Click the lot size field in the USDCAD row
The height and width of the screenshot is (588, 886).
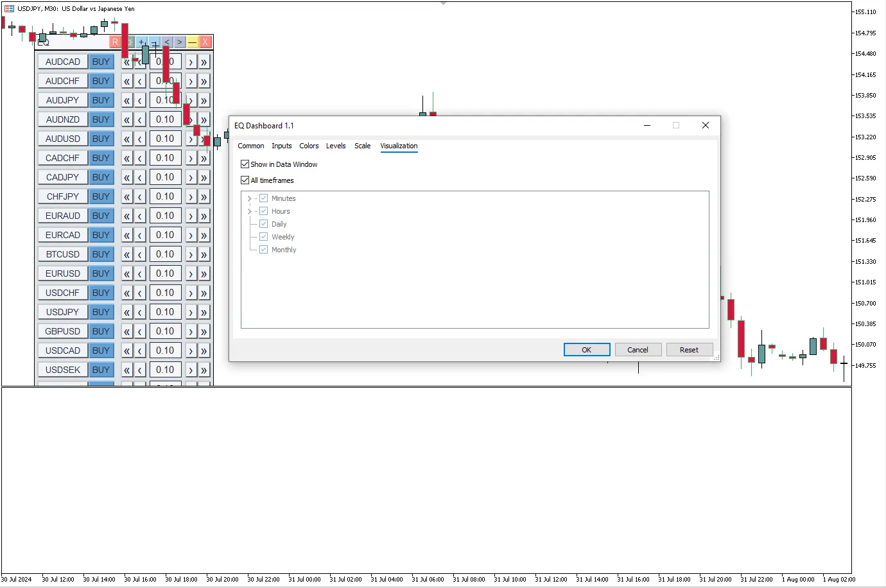click(165, 350)
